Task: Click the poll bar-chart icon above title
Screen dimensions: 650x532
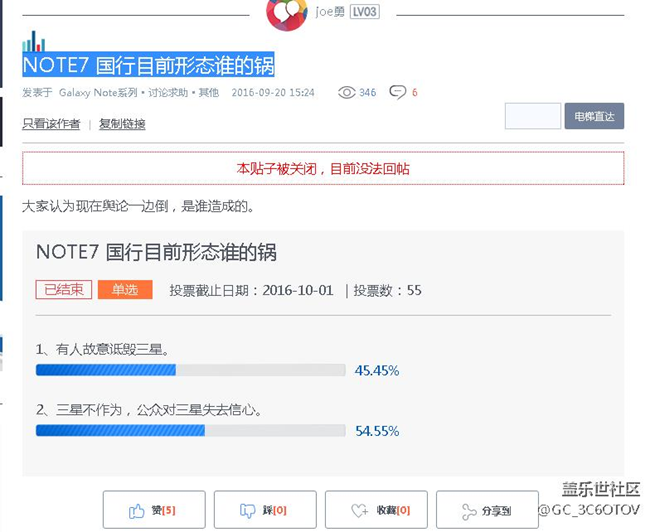Action: point(34,41)
